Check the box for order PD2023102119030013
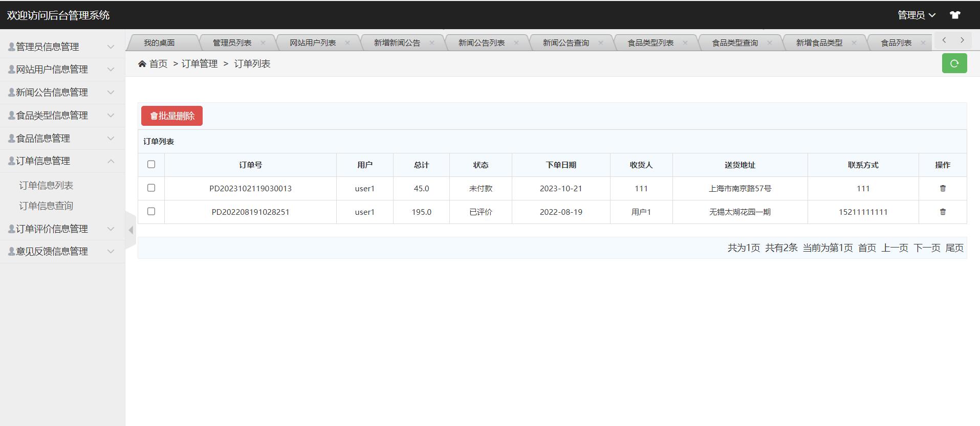980x426 pixels. tap(151, 188)
